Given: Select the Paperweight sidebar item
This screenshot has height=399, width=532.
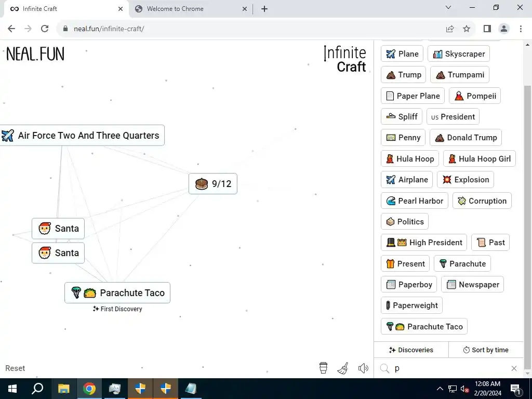Looking at the screenshot, I should 411,305.
